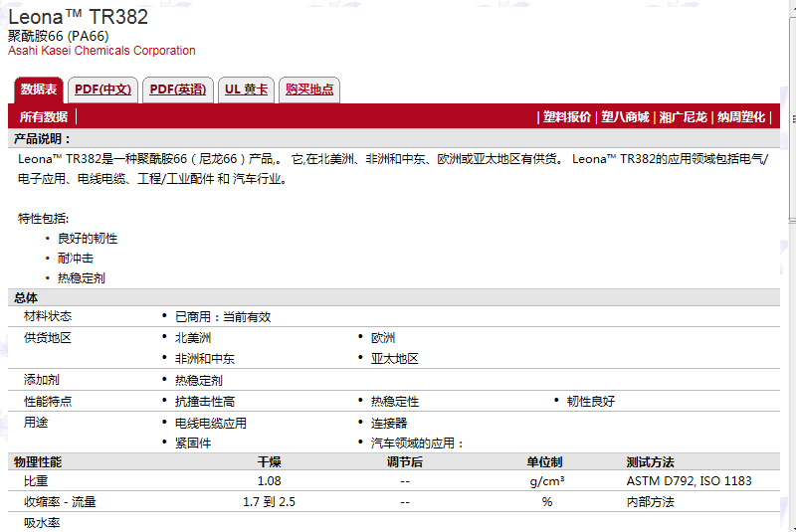Click the 亚太地区 entry

[x=394, y=359]
